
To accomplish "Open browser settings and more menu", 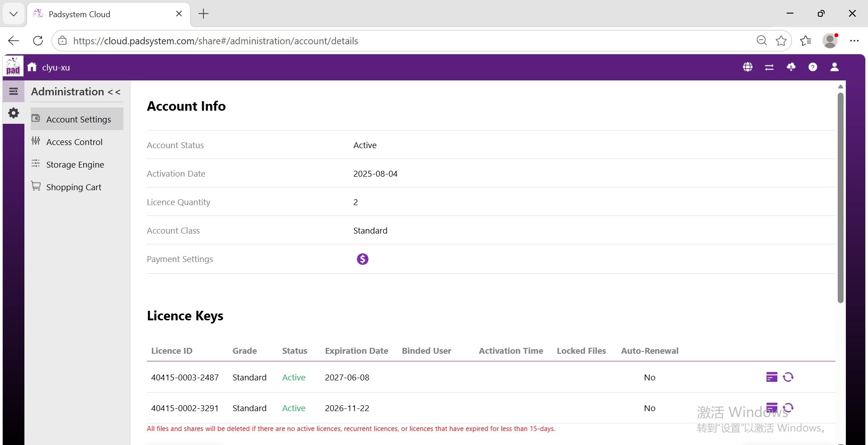I will point(854,41).
